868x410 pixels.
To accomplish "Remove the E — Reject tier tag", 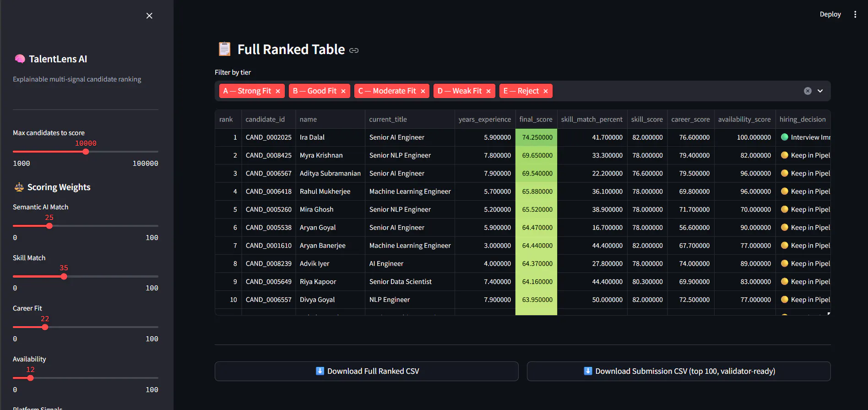I will [x=546, y=91].
